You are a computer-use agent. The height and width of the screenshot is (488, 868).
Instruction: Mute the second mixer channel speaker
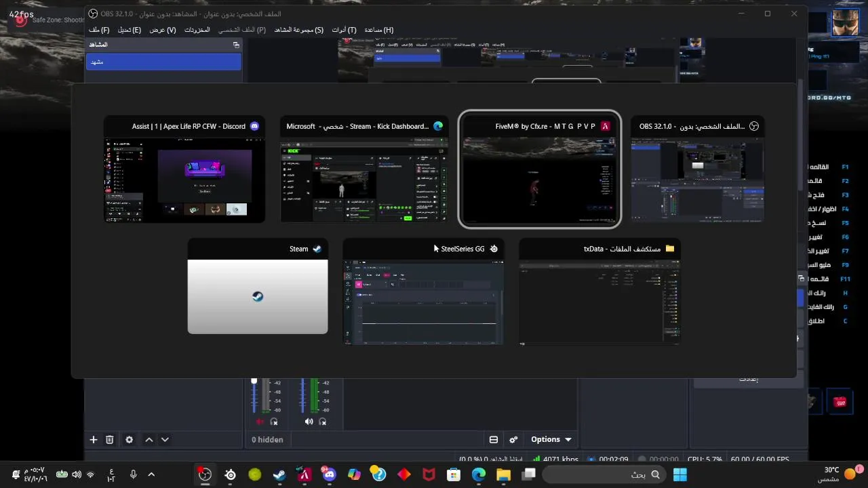tap(309, 422)
